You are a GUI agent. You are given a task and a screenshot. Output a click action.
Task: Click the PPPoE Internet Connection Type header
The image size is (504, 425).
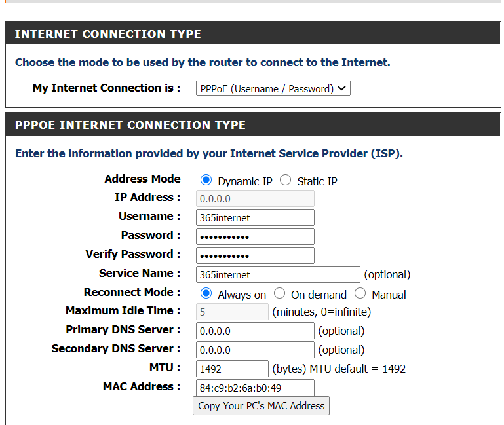pos(130,125)
